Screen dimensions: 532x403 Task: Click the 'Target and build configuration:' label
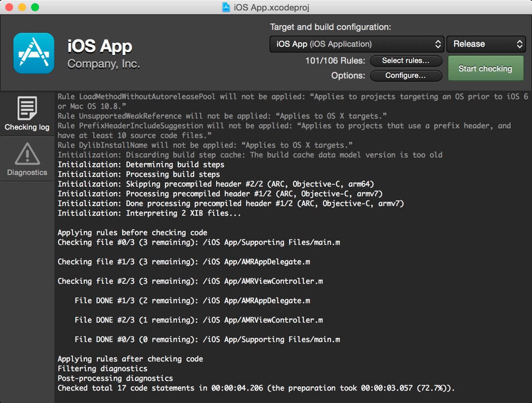(x=331, y=27)
